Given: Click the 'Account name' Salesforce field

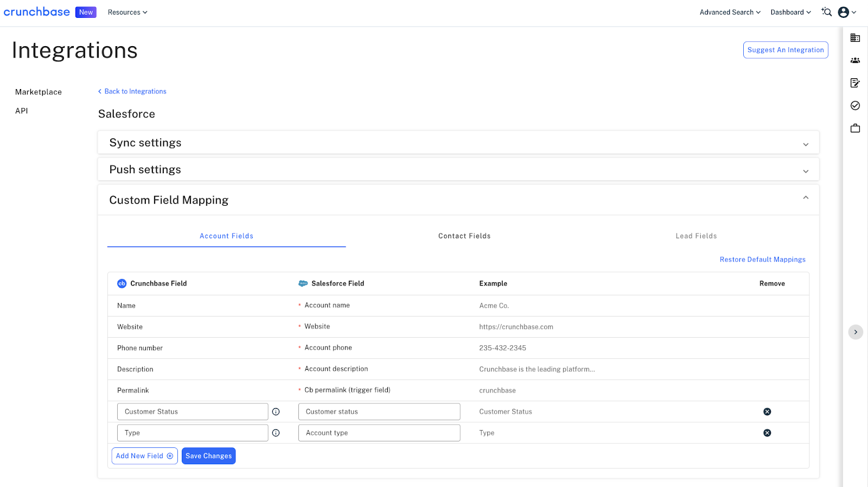Looking at the screenshot, I should click(x=327, y=305).
